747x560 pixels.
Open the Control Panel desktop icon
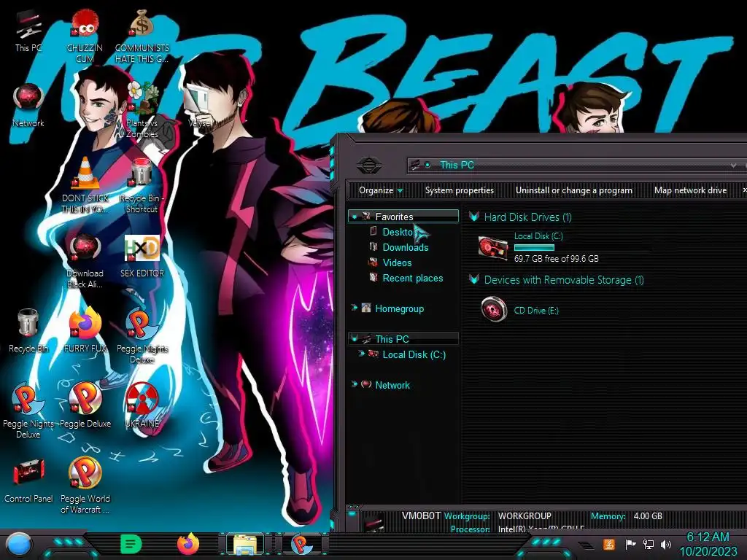[x=28, y=481]
